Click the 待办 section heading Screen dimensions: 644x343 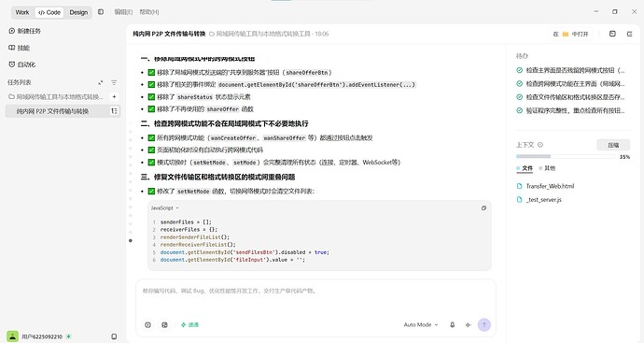(x=522, y=56)
